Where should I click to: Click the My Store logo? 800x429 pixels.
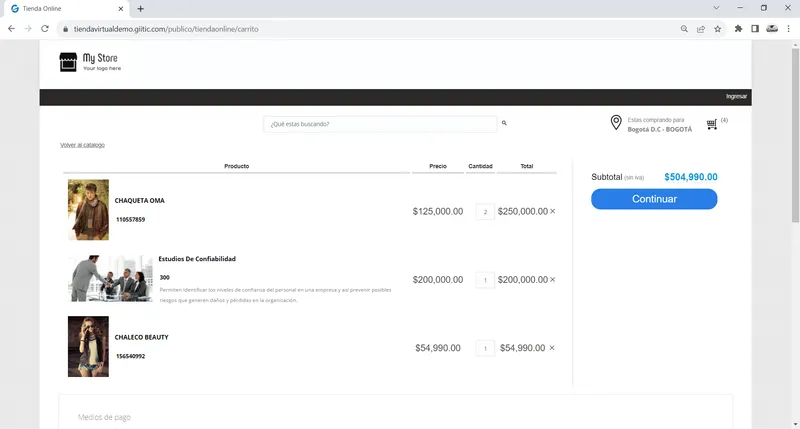pos(90,62)
